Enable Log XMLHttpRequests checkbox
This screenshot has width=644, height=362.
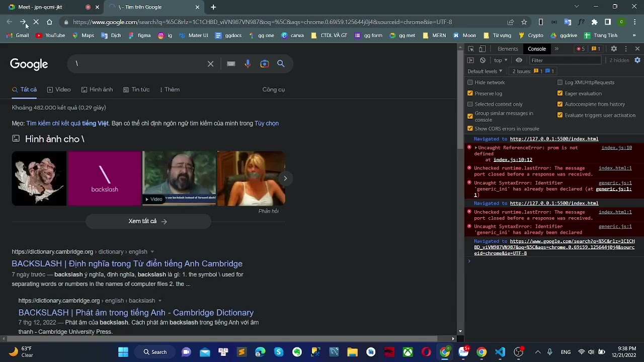[560, 82]
